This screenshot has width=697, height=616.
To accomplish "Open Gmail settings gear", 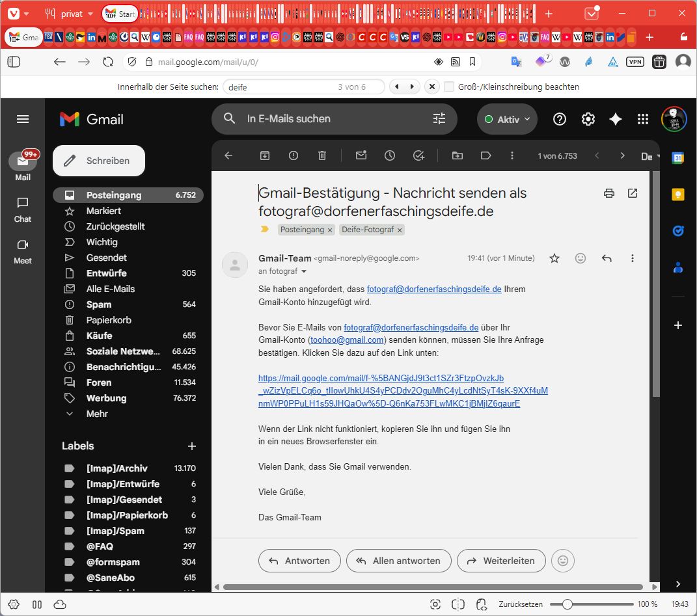I will 588,119.
